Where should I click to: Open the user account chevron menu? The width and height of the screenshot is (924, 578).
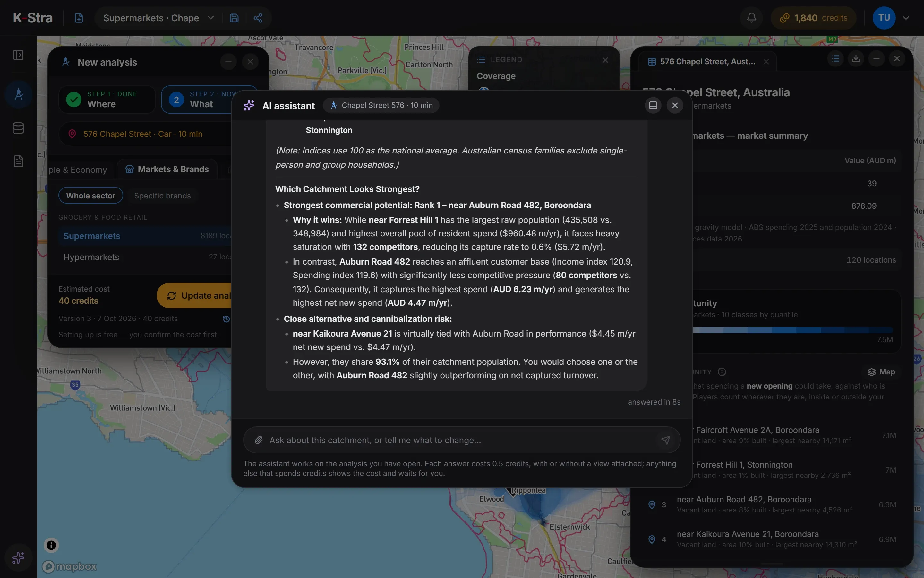(906, 18)
